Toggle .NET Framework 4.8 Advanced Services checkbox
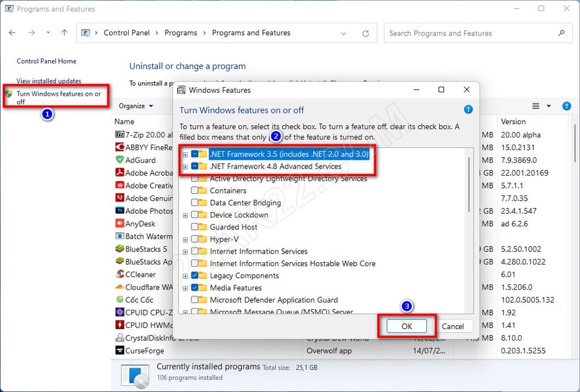This screenshot has width=580, height=392. coord(195,167)
